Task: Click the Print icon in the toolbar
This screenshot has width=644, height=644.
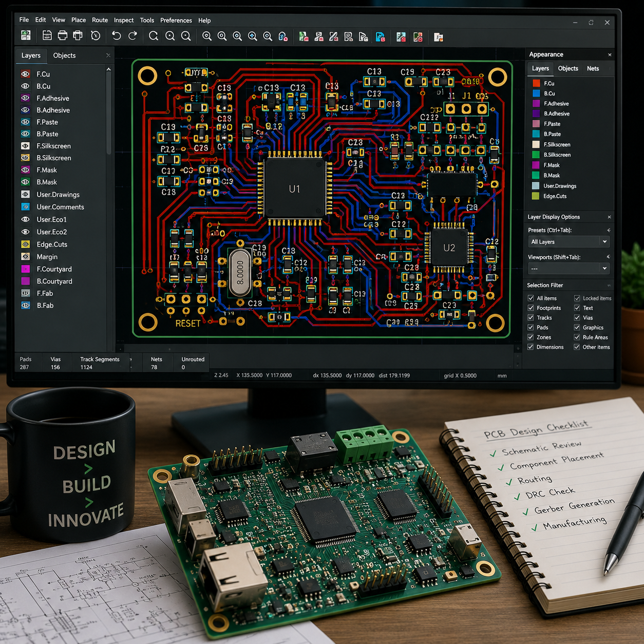Action: point(62,36)
